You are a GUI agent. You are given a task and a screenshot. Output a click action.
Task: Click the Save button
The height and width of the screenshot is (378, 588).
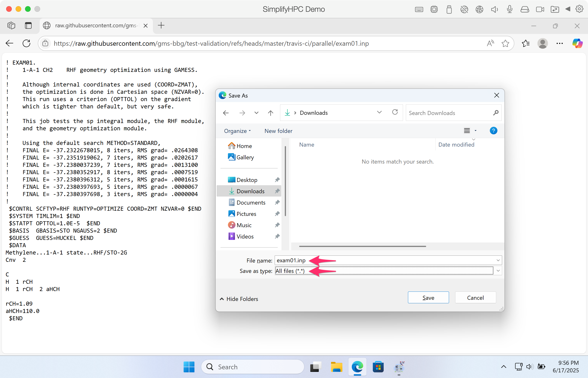[428, 297]
